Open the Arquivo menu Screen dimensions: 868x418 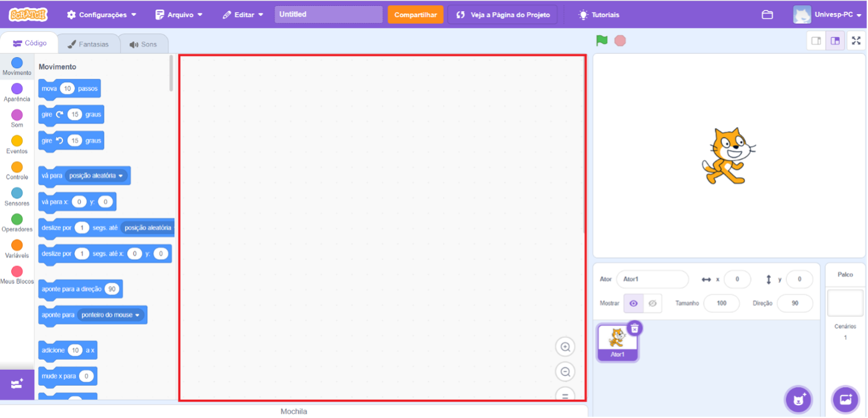pyautogui.click(x=179, y=15)
